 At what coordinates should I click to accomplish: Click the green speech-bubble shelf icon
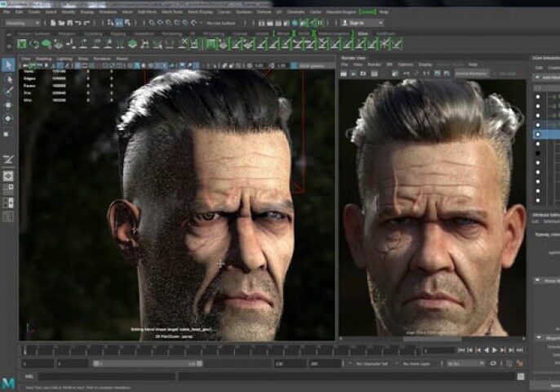click(47, 44)
